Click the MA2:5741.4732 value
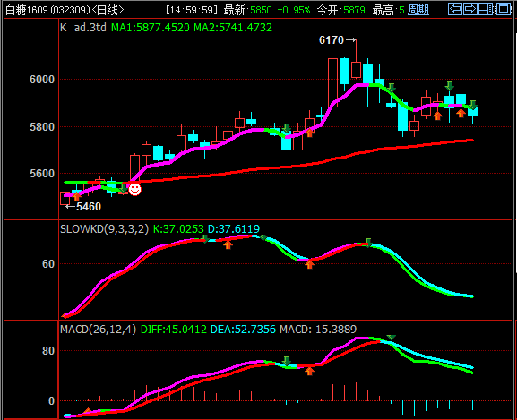517x420 pixels. 233,28
